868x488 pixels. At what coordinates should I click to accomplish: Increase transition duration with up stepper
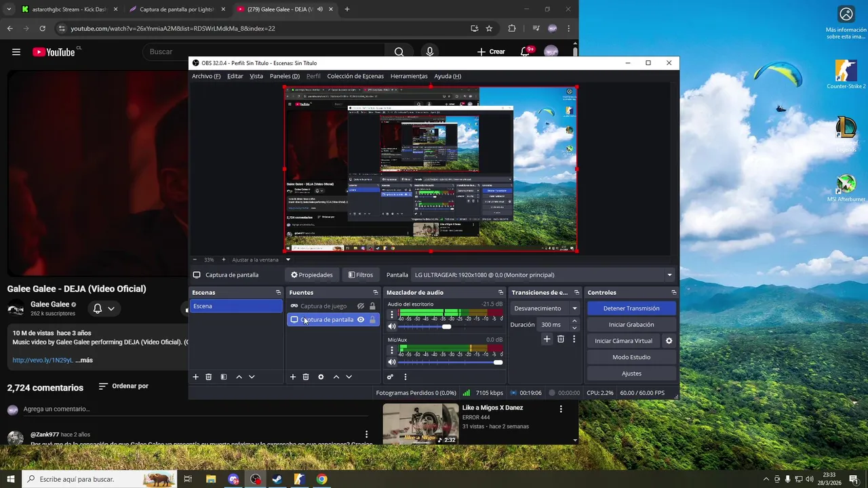tap(574, 321)
